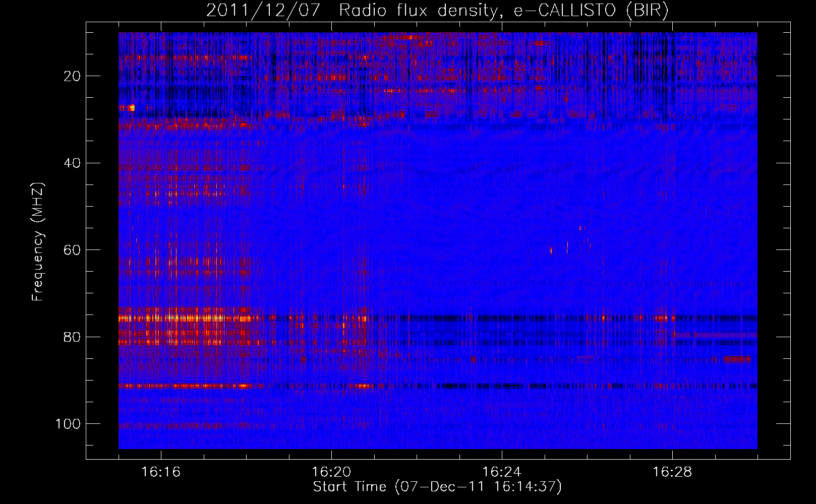Click the 'Frequency (MHZ)' axis label
This screenshot has height=504, width=816.
[x=38, y=242]
